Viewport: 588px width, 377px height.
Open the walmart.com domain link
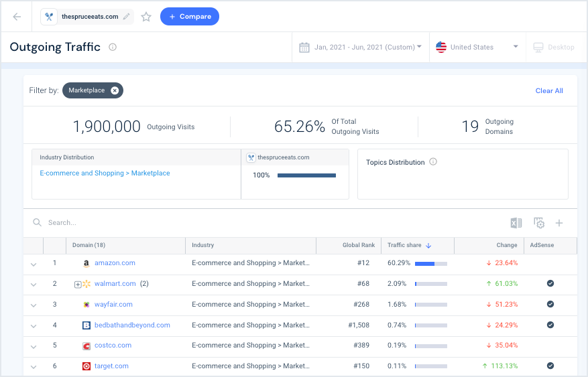point(115,283)
